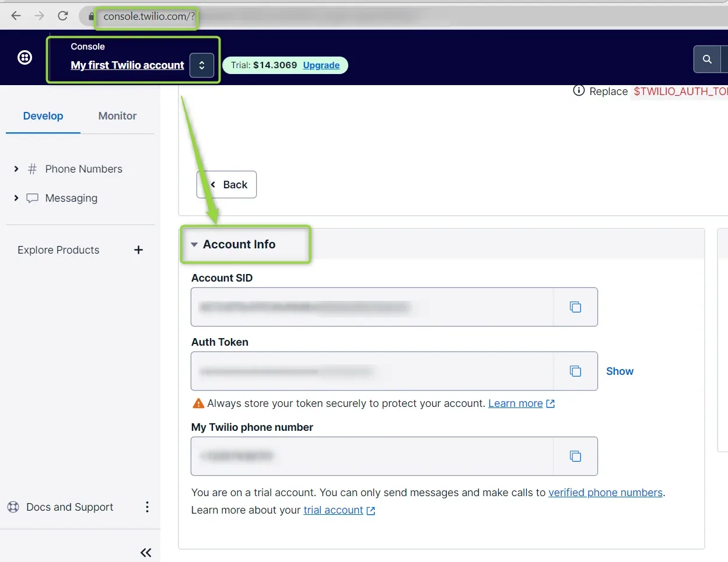This screenshot has width=728, height=562.
Task: Click the Back button
Action: [x=227, y=184]
